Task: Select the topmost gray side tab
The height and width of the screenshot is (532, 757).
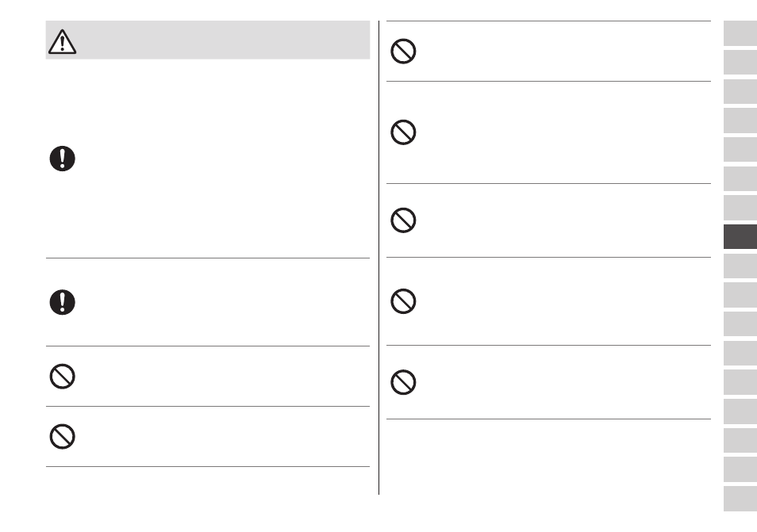Action: tap(740, 33)
